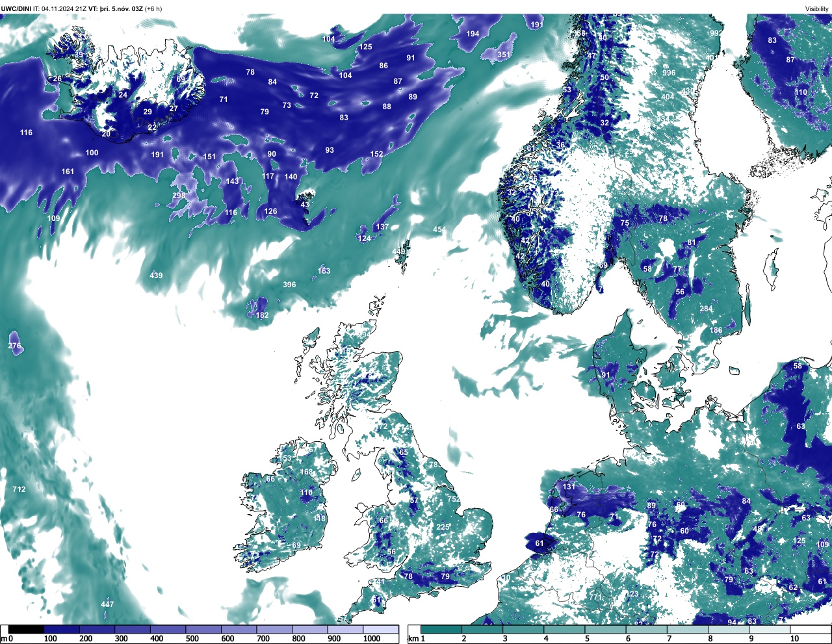The image size is (832, 644).
Task: Click the 'km' unit label on the legend
Action: [414, 639]
